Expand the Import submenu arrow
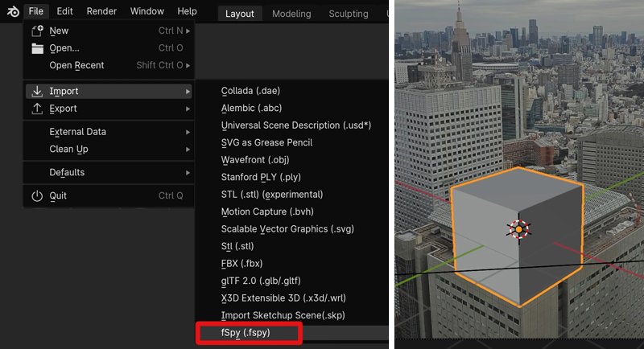 coord(188,92)
